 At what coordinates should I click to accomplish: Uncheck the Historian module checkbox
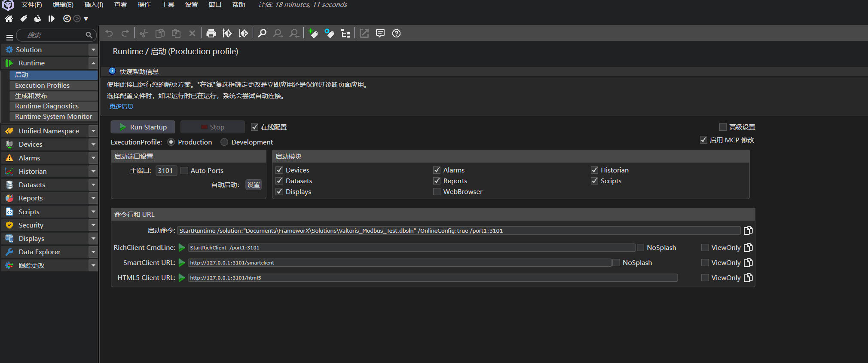coord(594,170)
